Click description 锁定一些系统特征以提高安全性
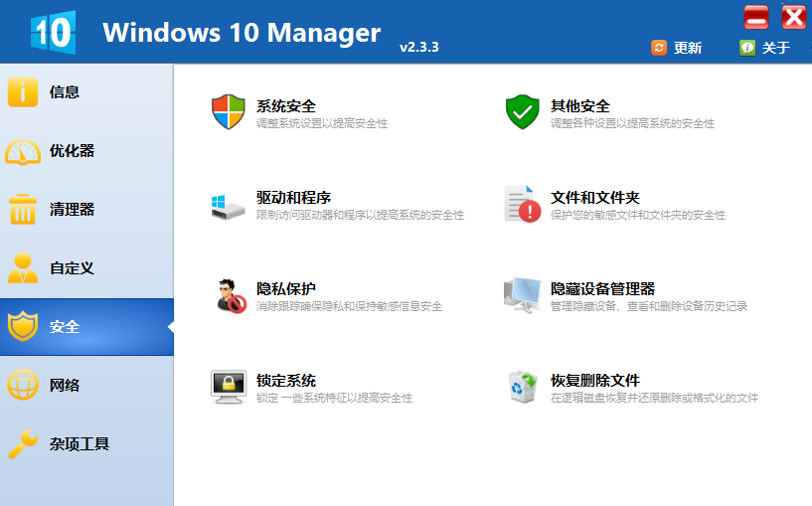The width and height of the screenshot is (812, 506). click(x=334, y=398)
